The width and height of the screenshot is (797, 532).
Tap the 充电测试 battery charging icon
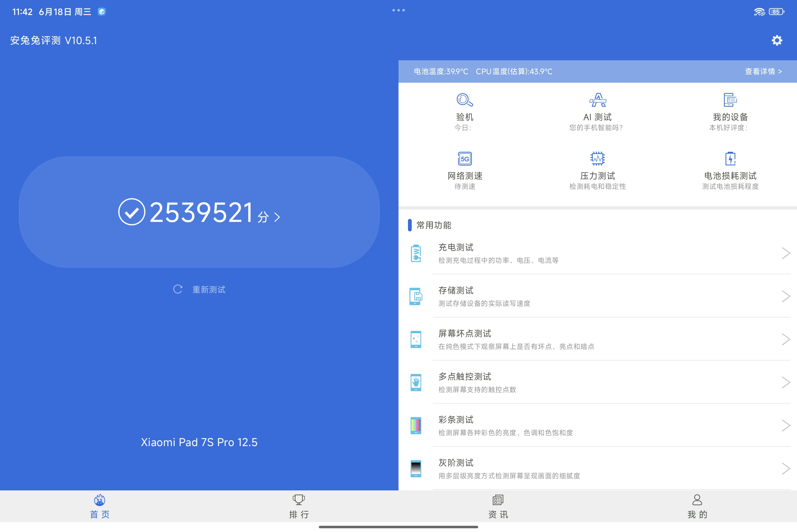pos(416,253)
